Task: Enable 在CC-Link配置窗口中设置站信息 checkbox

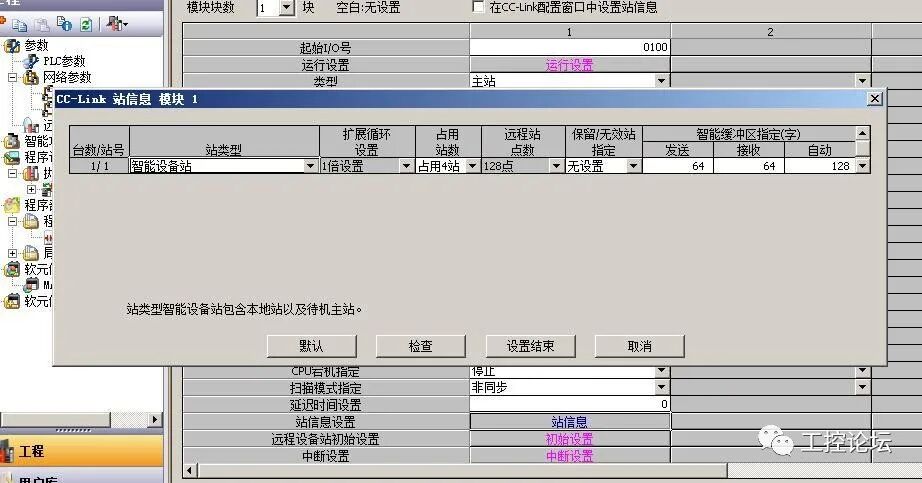Action: (479, 7)
